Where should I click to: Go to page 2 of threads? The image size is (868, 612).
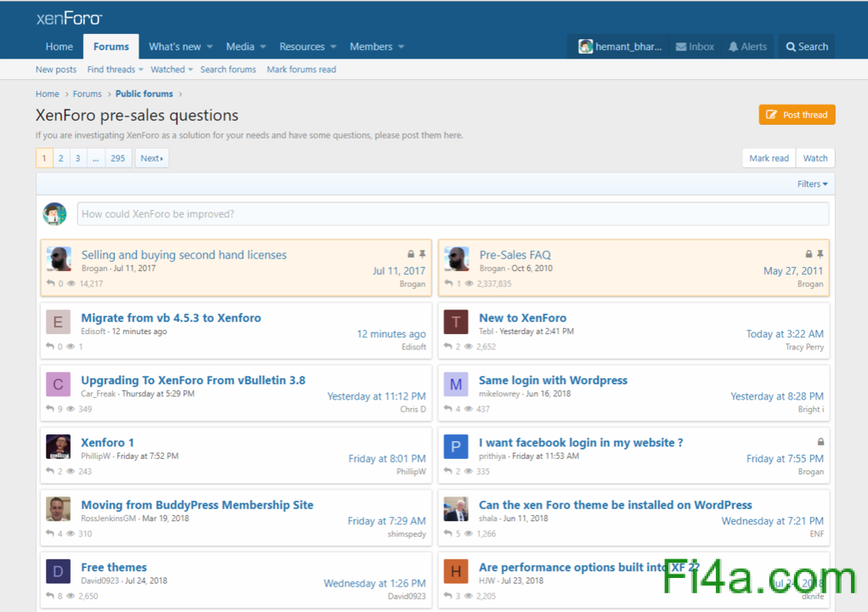pyautogui.click(x=61, y=158)
